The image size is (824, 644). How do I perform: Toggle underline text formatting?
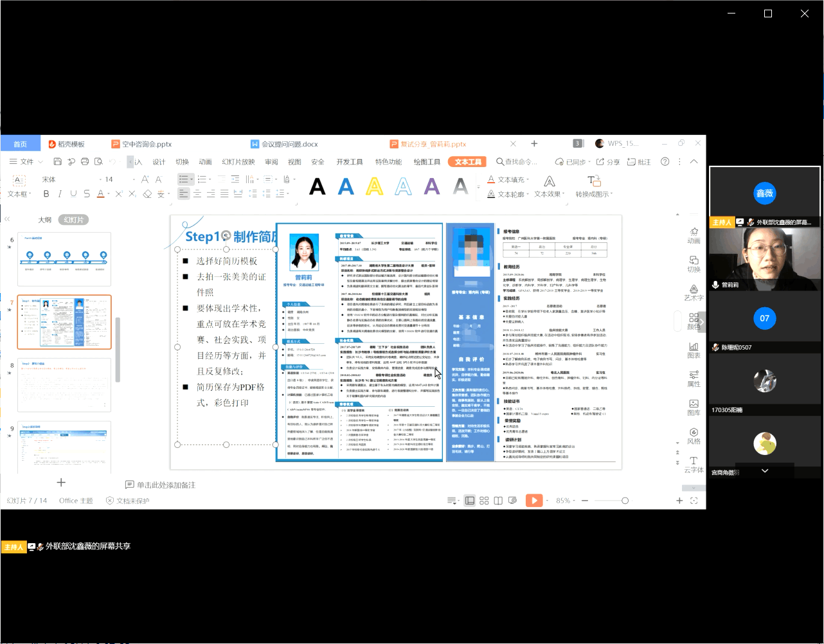pyautogui.click(x=73, y=193)
